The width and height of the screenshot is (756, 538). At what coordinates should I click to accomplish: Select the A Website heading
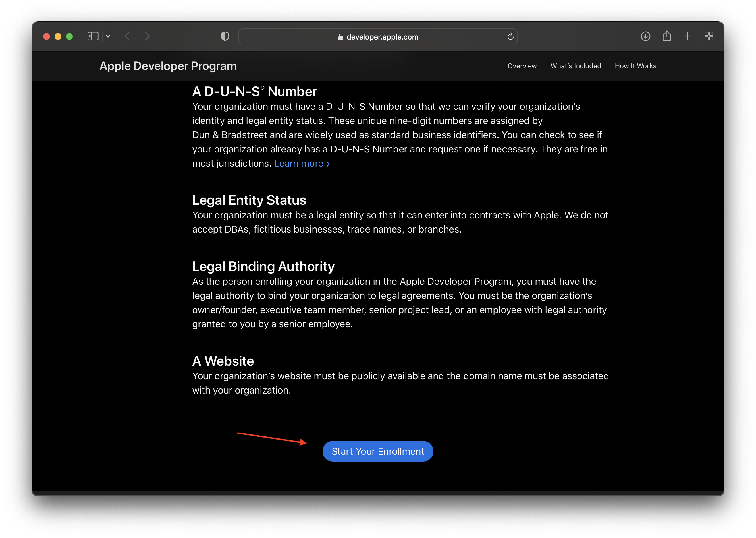pos(223,361)
